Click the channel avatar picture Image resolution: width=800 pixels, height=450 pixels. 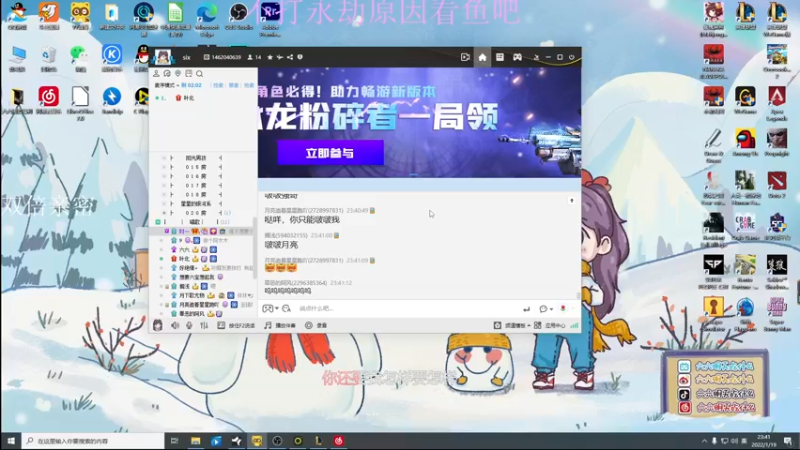[163, 57]
